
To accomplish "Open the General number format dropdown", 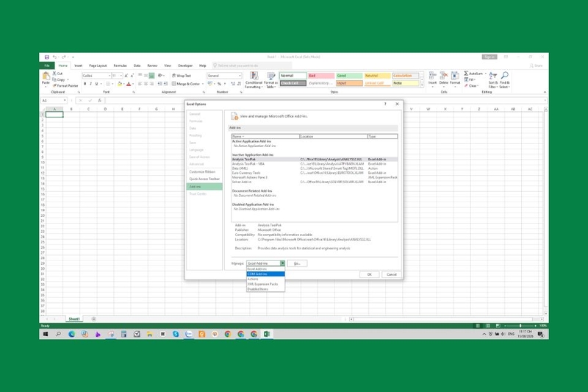I will 240,76.
